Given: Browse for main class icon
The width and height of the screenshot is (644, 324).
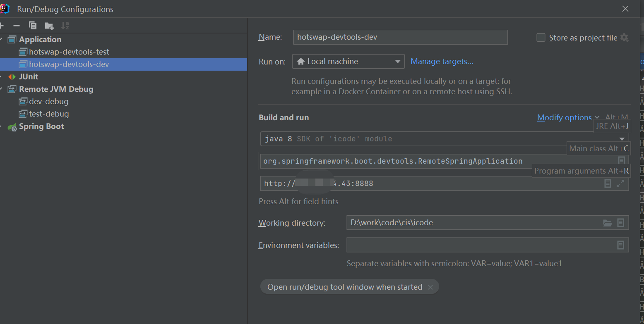Looking at the screenshot, I should 621,160.
